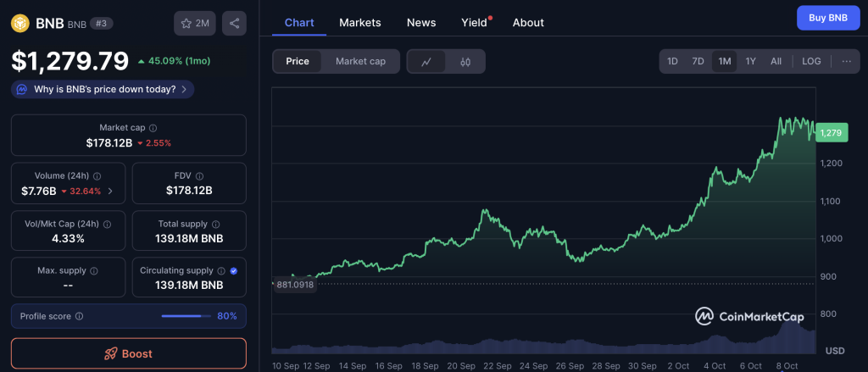Select Market cap chart mode

tap(360, 62)
